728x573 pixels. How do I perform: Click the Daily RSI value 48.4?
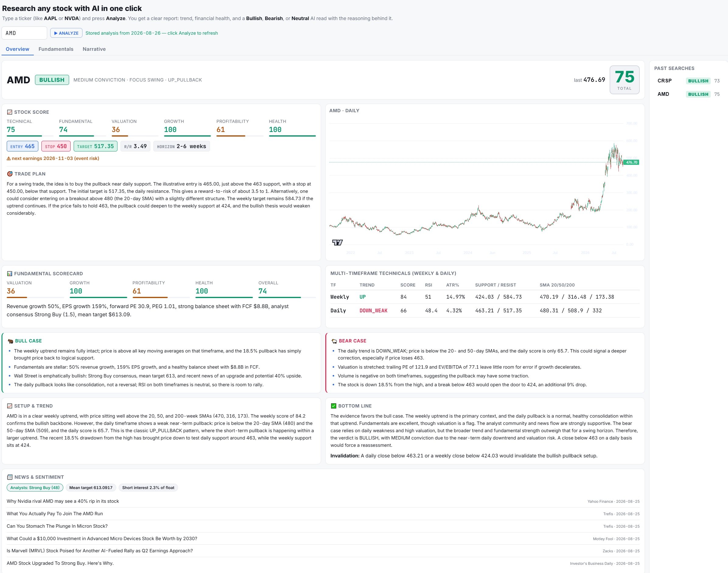point(431,311)
